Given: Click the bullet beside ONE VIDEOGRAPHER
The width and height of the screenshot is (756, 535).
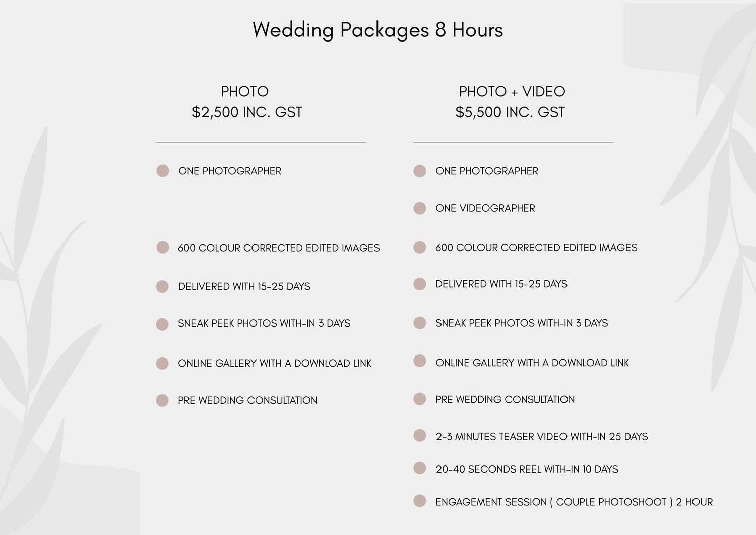Looking at the screenshot, I should pyautogui.click(x=420, y=208).
